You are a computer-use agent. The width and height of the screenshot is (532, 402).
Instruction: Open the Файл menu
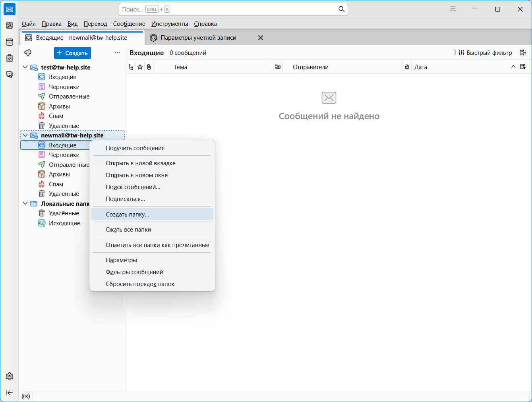click(29, 24)
